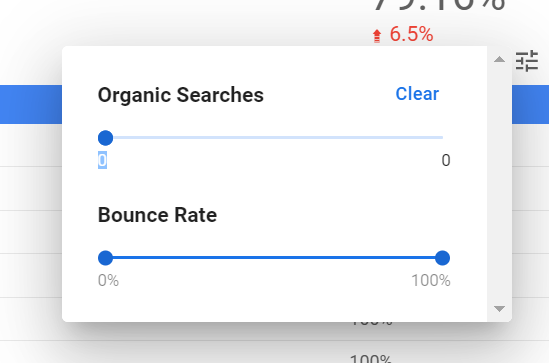
Task: Click the maximum Organic Searches value field
Action: pos(445,160)
